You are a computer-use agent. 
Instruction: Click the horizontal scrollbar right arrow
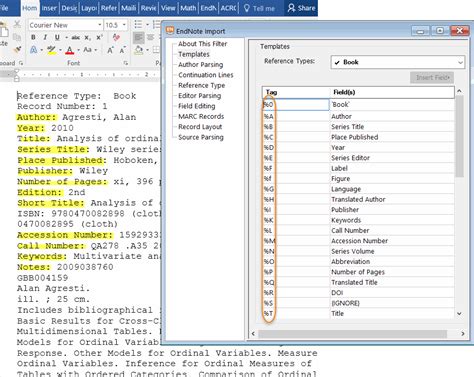pyautogui.click(x=462, y=334)
